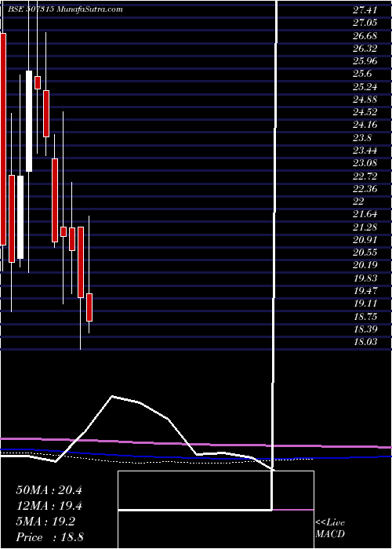Click the last red candlestick near 18.75

tap(89, 307)
